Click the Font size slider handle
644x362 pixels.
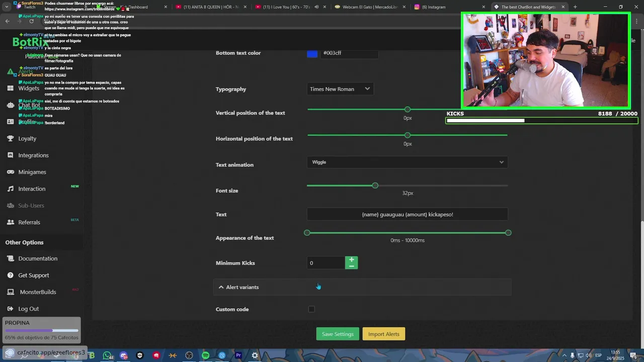pyautogui.click(x=375, y=186)
